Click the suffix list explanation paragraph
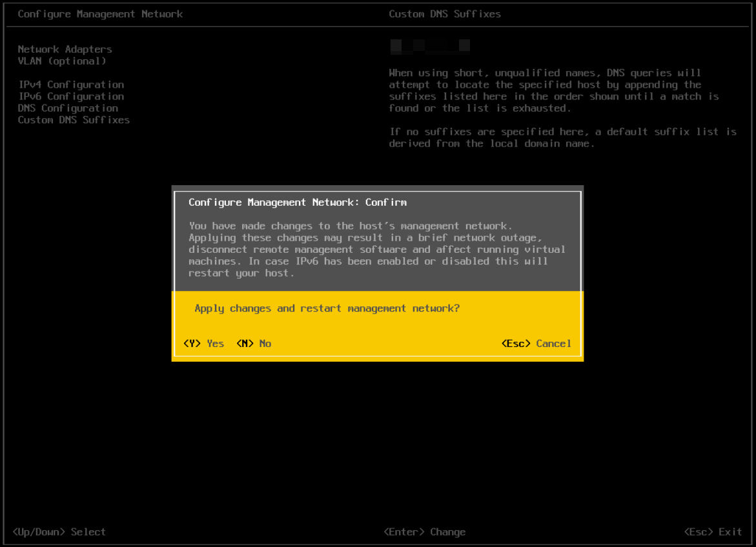This screenshot has height=547, width=756. click(x=552, y=90)
